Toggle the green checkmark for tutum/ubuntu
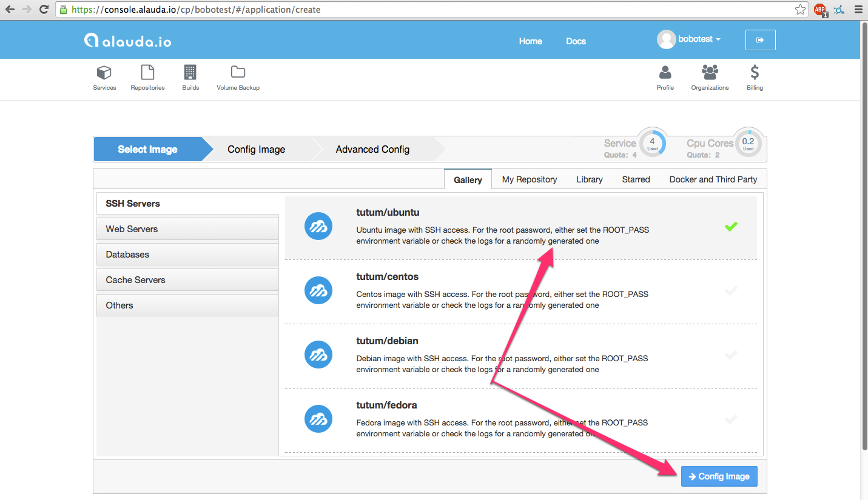 (731, 227)
